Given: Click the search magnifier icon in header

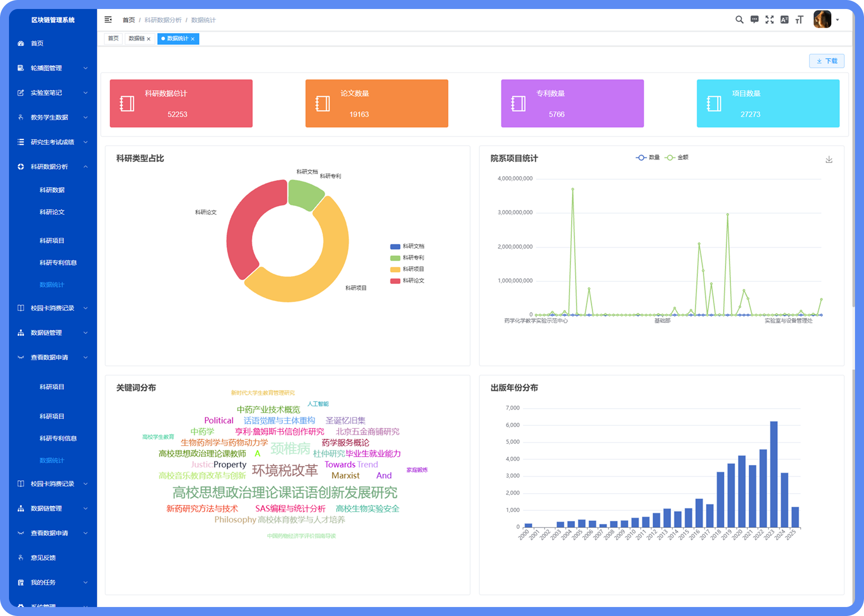Looking at the screenshot, I should point(739,20).
